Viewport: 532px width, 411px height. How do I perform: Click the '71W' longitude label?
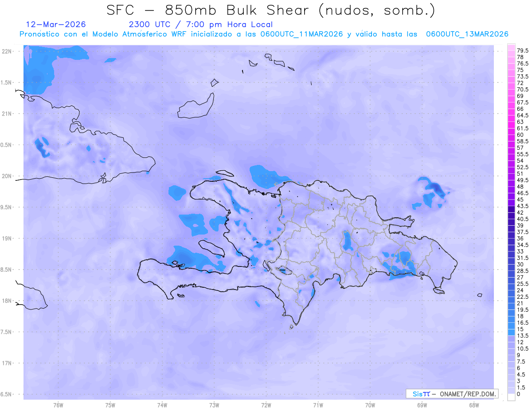coord(318,405)
